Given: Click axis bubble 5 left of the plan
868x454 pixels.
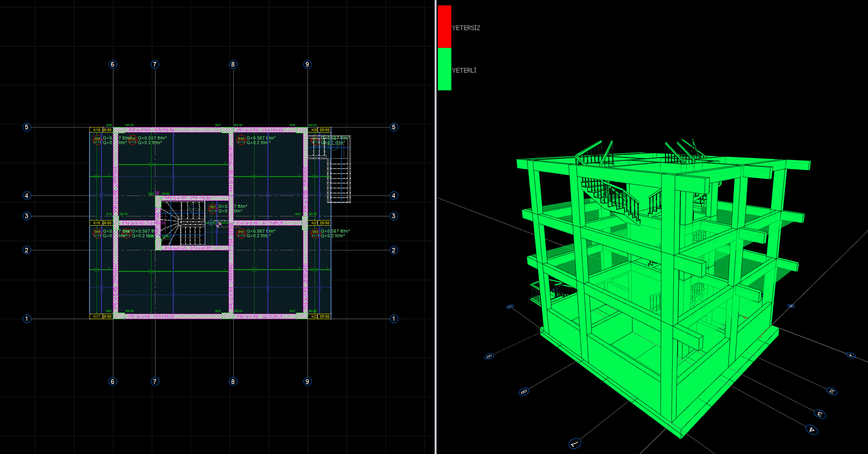Looking at the screenshot, I should pyautogui.click(x=27, y=127).
